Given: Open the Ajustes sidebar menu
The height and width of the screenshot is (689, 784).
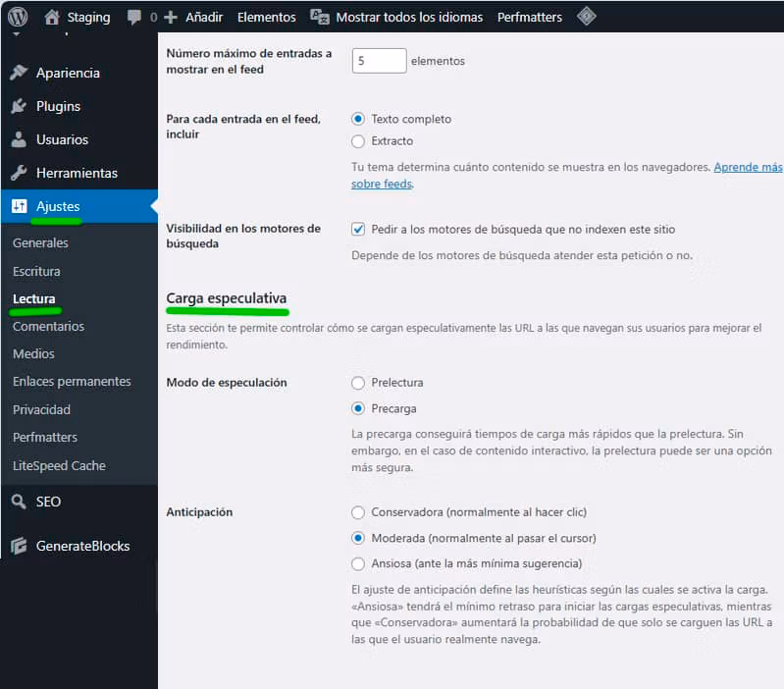Looking at the screenshot, I should [x=79, y=206].
